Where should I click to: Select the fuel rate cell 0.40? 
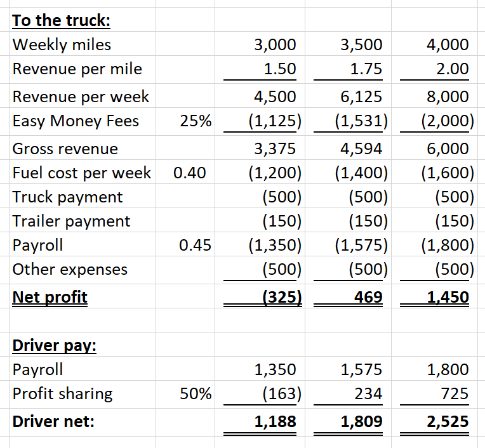coord(189,173)
